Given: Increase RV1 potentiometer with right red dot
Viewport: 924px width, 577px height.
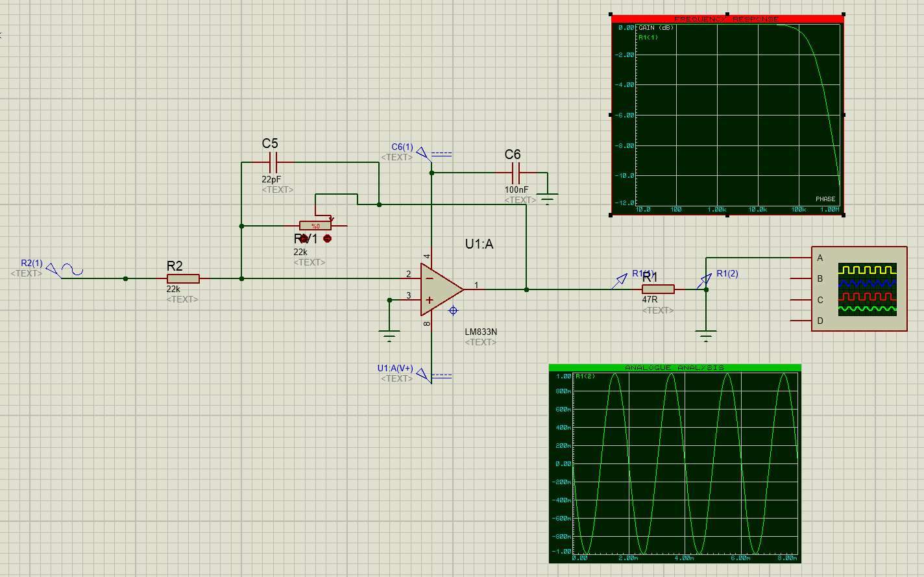Looking at the screenshot, I should 327,239.
